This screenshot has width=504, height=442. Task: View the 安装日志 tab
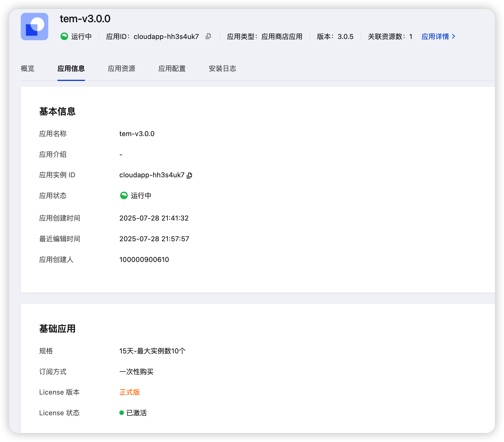point(222,69)
